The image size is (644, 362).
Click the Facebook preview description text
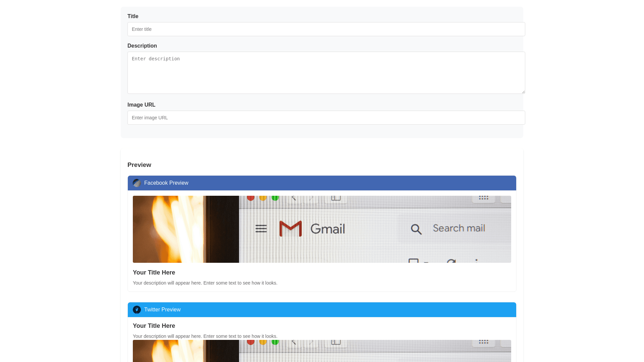point(205,283)
